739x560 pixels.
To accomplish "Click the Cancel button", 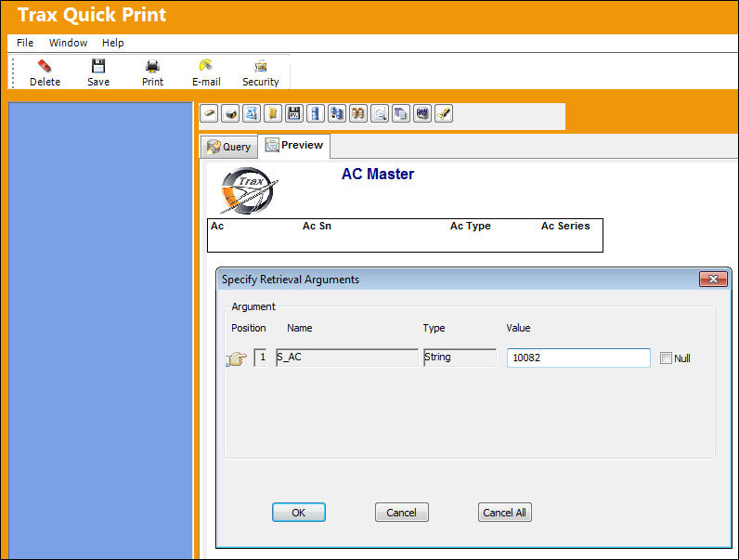I will [402, 513].
